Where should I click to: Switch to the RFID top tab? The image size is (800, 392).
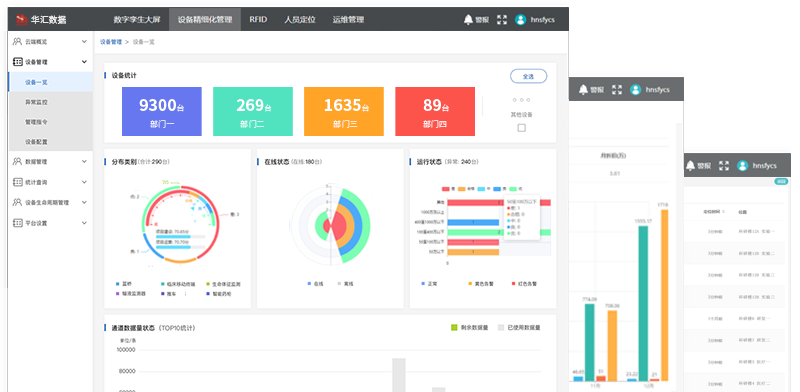258,19
